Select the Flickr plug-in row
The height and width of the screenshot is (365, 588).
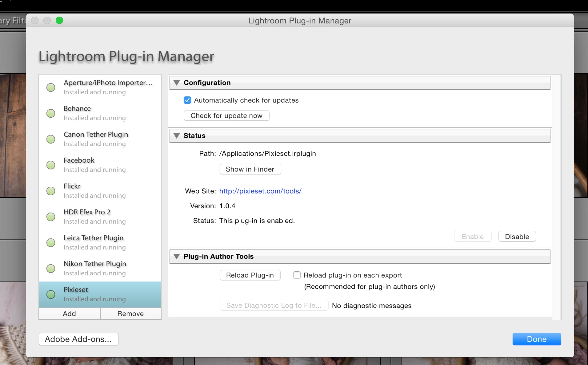tap(100, 191)
